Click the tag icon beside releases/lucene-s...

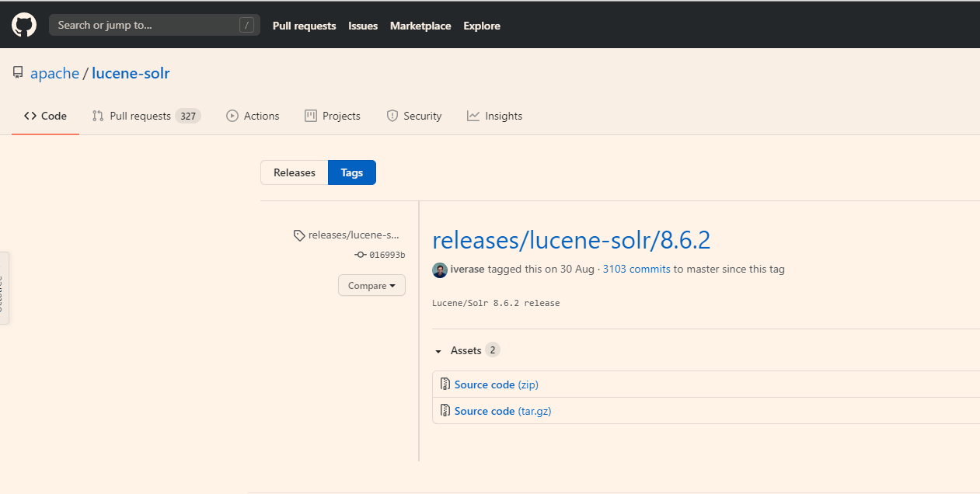point(299,235)
